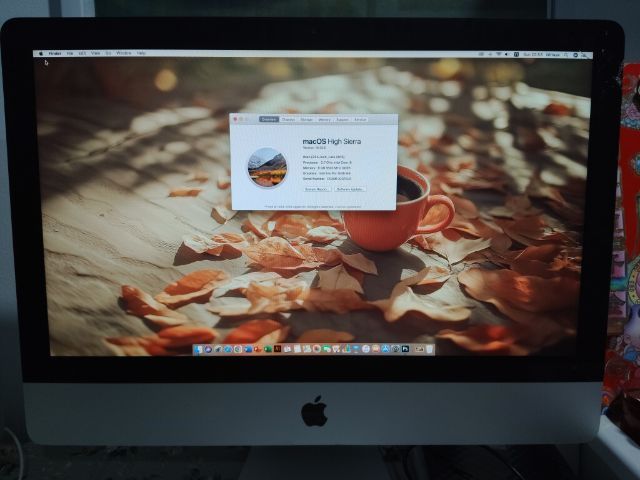The height and width of the screenshot is (480, 640).
Task: Switch to the Memory tab
Action: (324, 119)
